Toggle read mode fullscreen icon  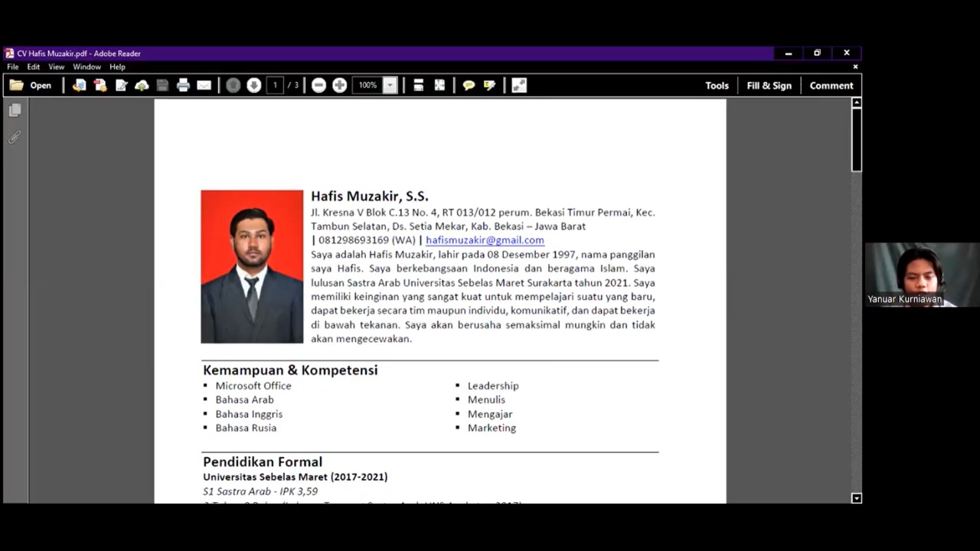(519, 86)
